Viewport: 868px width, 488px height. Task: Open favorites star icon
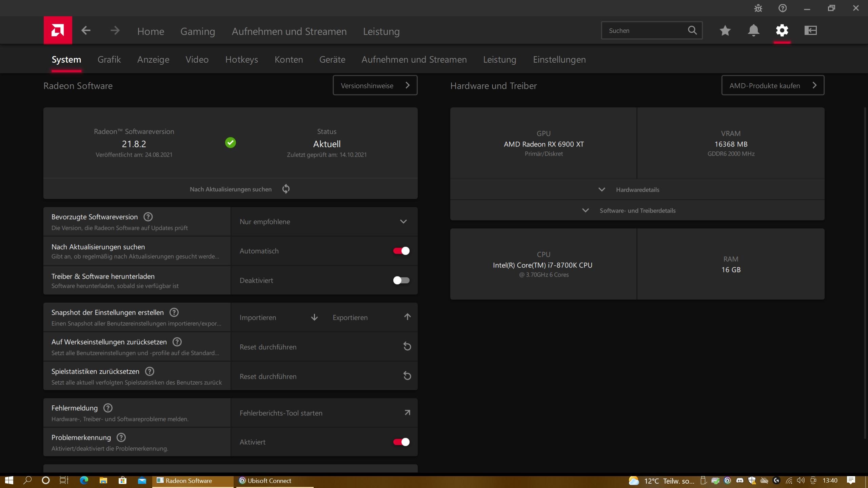pos(725,30)
